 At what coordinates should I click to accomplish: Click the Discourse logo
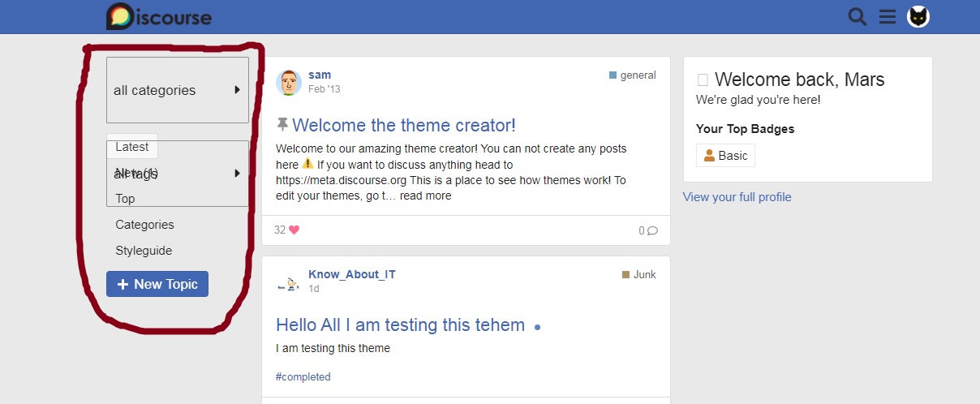coord(159,17)
